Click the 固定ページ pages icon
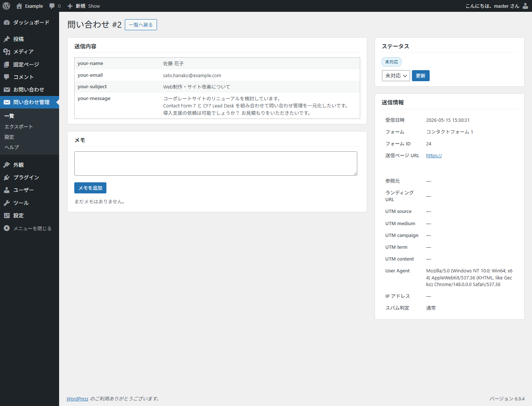The height and width of the screenshot is (406, 532). [7, 65]
